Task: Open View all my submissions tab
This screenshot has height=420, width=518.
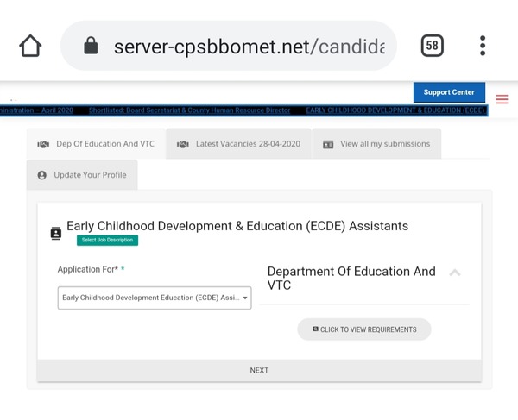Action: tap(385, 144)
